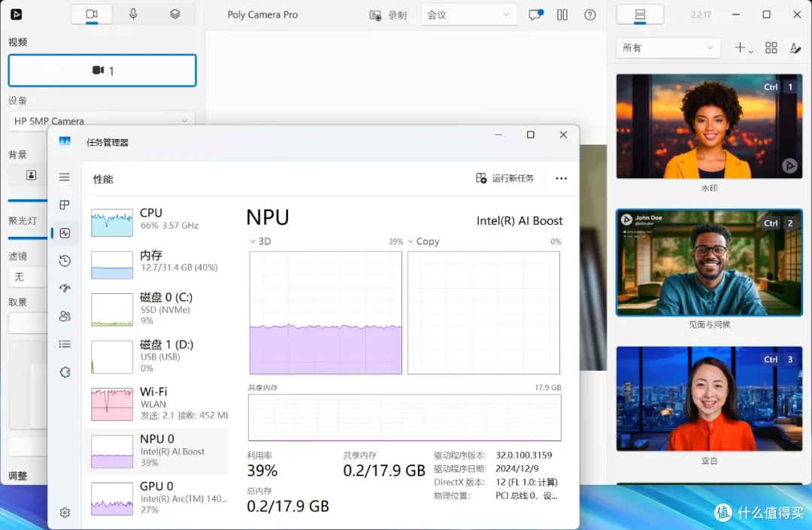Screen dimensions: 812x530
Task: Select NPU 0 Intel AI Boost item
Action: coord(157,451)
